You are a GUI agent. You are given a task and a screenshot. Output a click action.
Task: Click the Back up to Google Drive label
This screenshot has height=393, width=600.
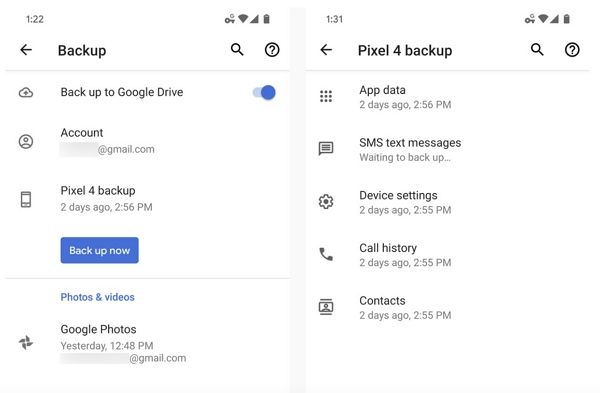(x=122, y=92)
